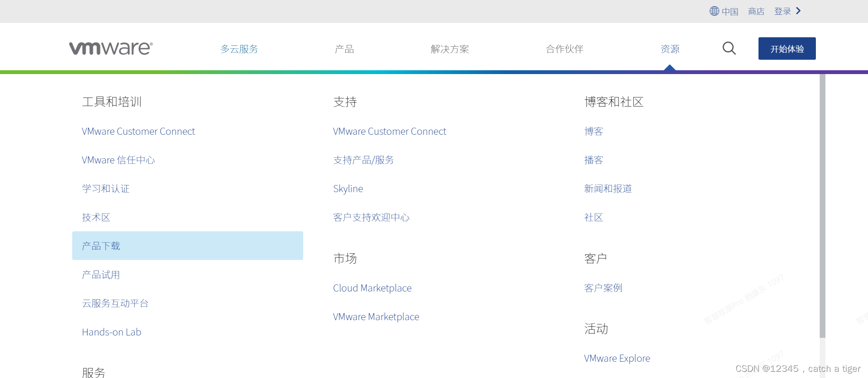868x378 pixels.
Task: Open Cloud Marketplace link
Action: pos(372,288)
